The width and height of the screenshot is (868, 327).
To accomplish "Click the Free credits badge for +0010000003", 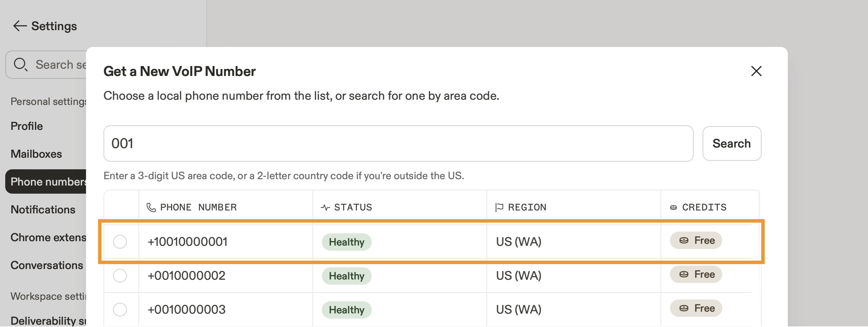I will click(x=696, y=308).
